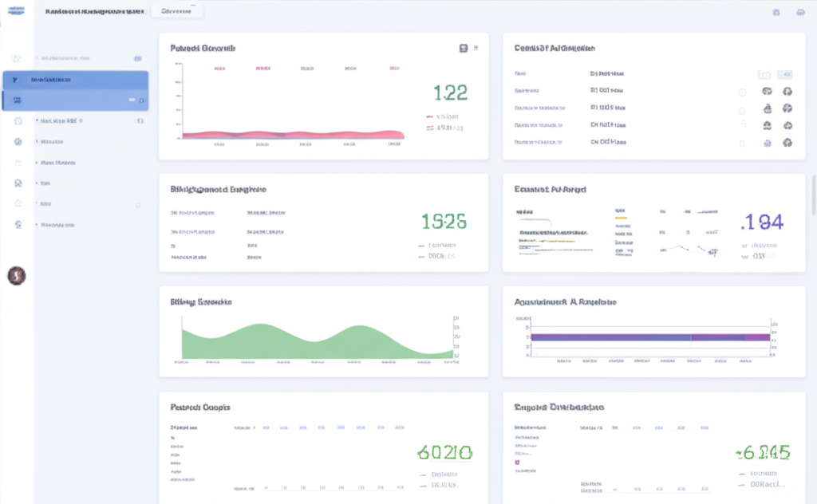
Task: Toggle the filled blue view button above the table icons
Action: [x=785, y=74]
